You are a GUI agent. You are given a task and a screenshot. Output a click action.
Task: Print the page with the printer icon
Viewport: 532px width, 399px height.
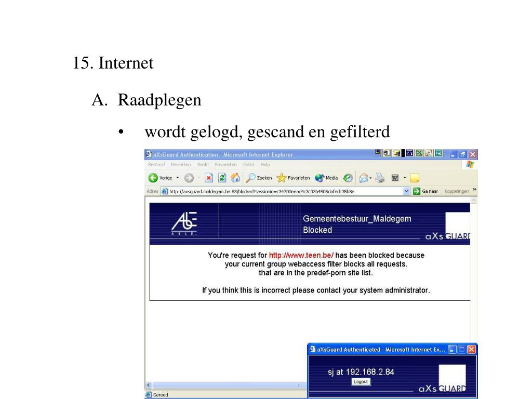point(380,178)
